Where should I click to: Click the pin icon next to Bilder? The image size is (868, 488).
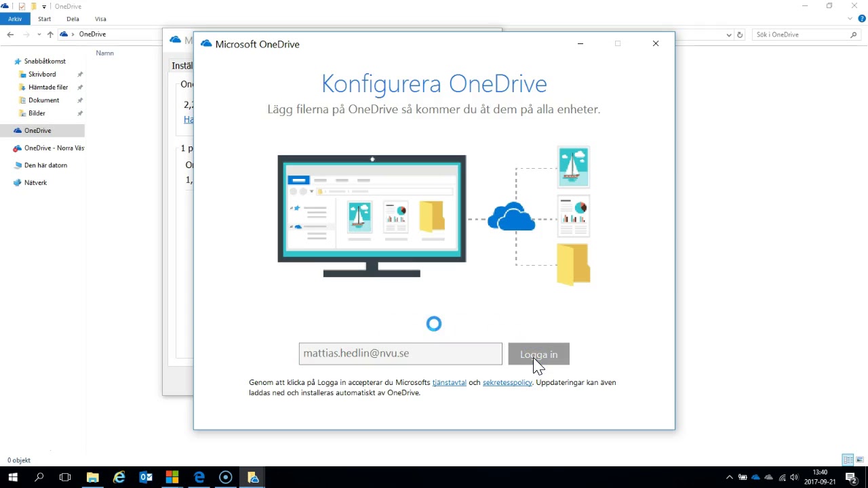point(80,113)
